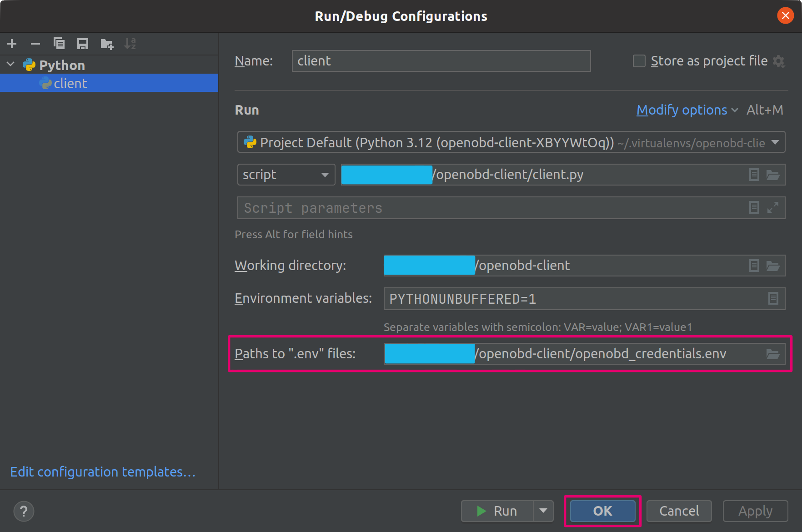Expand the Script parameters editor
802x532 pixels.
773,207
